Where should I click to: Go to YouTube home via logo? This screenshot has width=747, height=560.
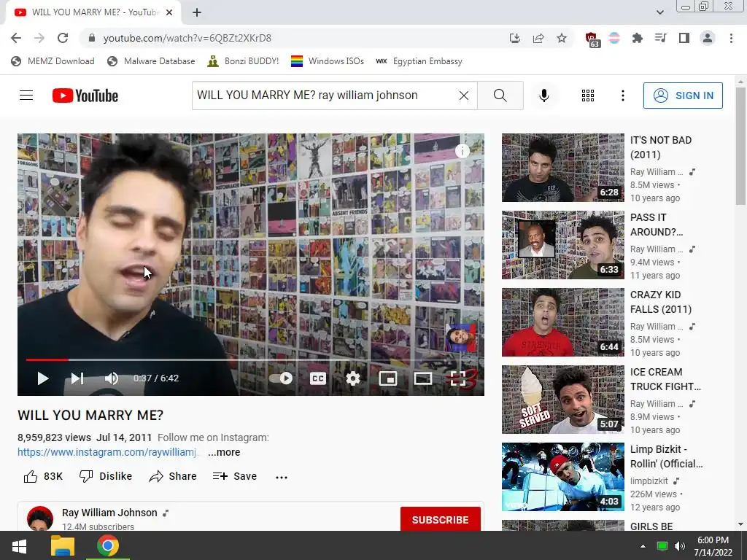pyautogui.click(x=85, y=96)
